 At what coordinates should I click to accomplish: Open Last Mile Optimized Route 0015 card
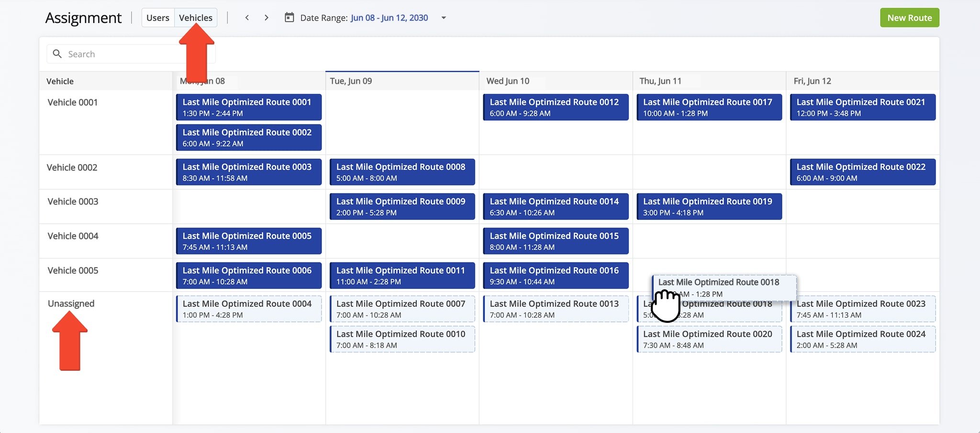556,241
